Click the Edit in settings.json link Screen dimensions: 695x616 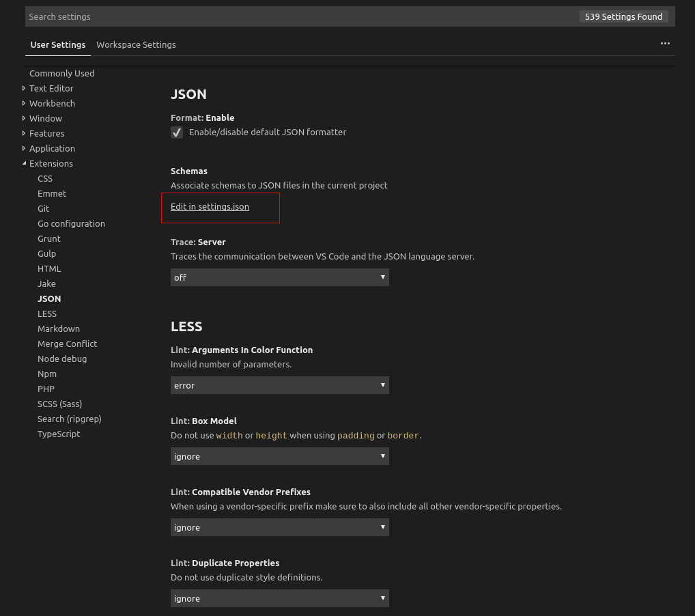pyautogui.click(x=210, y=207)
